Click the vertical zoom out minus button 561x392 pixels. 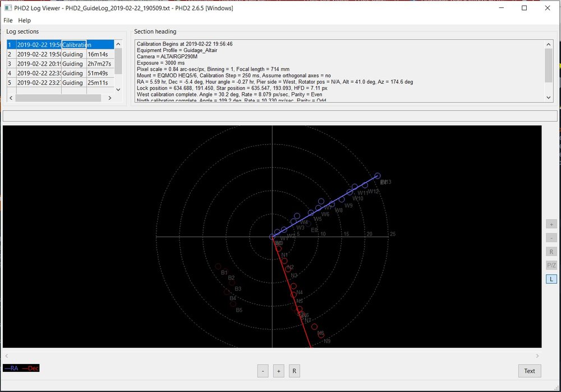pyautogui.click(x=551, y=238)
